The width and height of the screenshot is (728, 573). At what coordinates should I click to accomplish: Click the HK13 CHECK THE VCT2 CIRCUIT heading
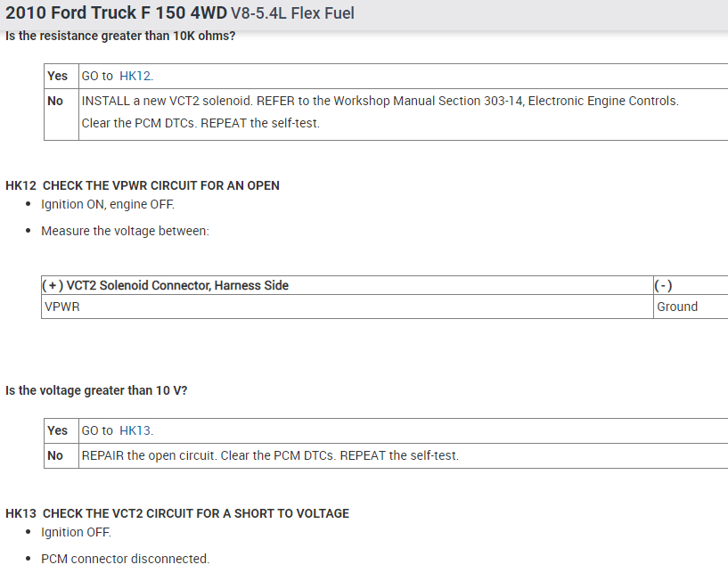point(177,513)
